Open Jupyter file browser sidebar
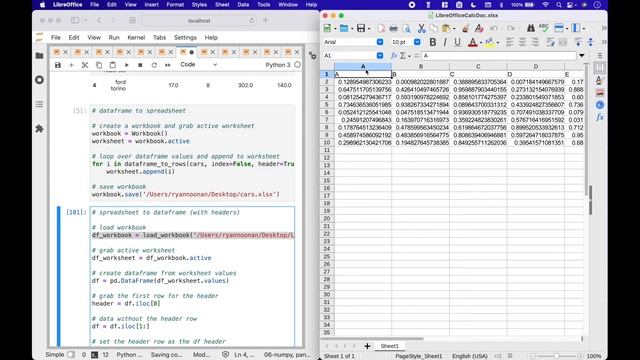This screenshot has height=360, width=640. pos(39,56)
